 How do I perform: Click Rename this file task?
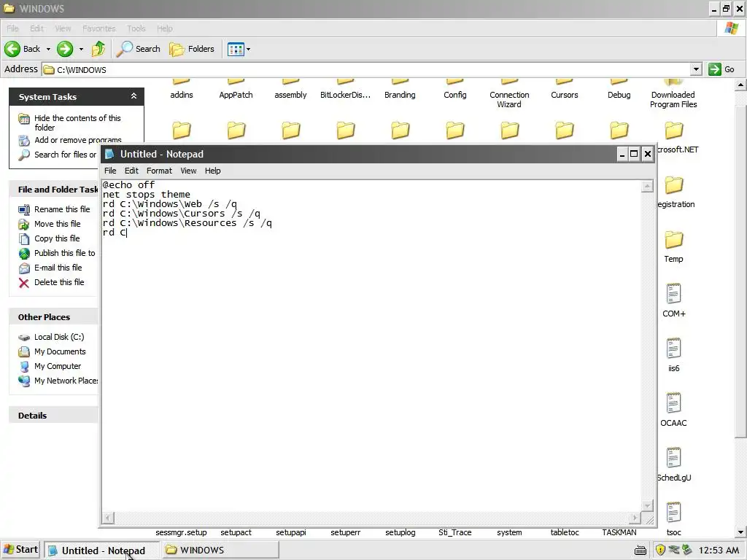[x=62, y=209]
